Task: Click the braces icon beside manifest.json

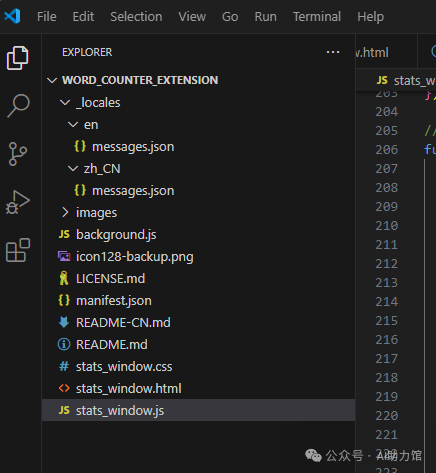Action: [64, 300]
